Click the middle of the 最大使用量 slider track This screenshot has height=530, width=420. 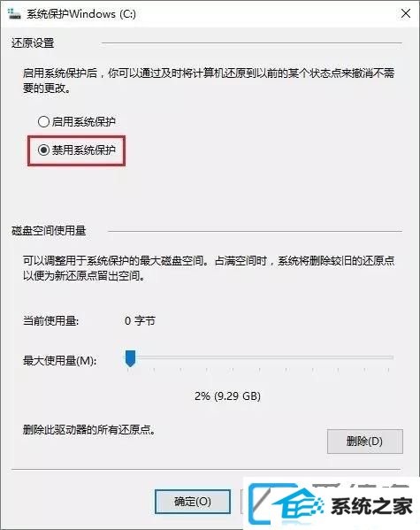pyautogui.click(x=259, y=357)
